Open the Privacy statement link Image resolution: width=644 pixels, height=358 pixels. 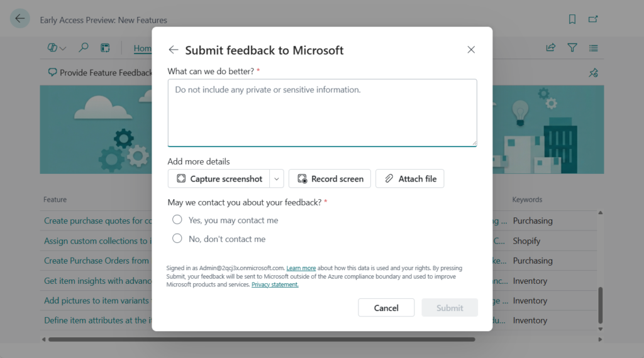275,285
